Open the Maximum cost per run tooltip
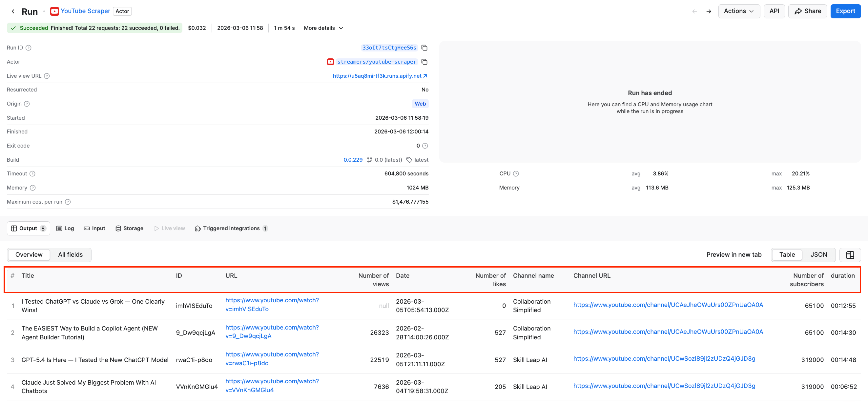The height and width of the screenshot is (402, 868). point(68,202)
